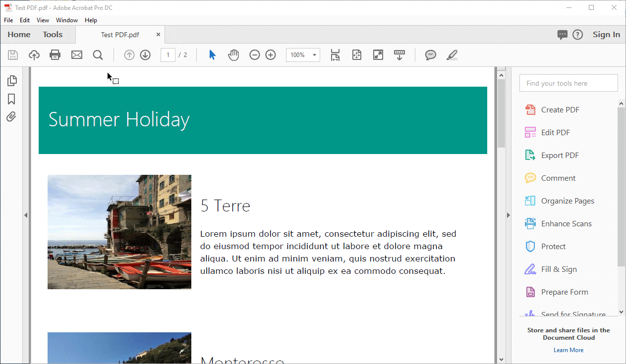Screen dimensions: 626x364
Task: Toggle the Bookmarks panel
Action: point(11,99)
